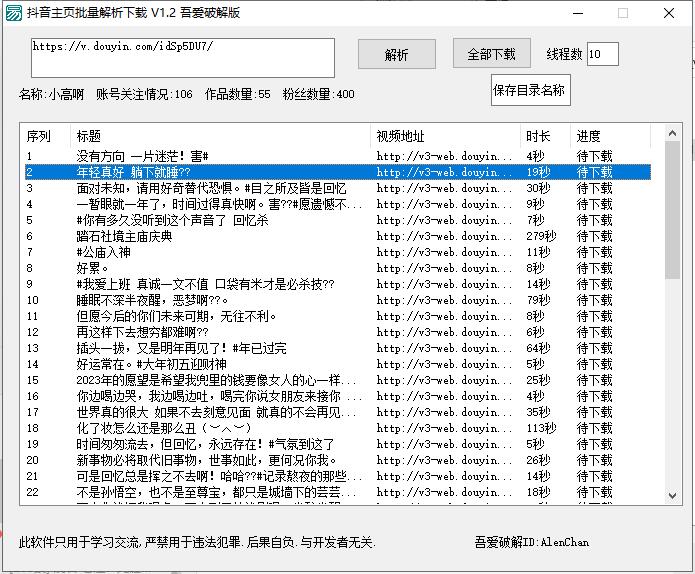Click the 吾爱破解ID:AlenChan text
Viewport: 695px width, 574px height.
coord(532,542)
